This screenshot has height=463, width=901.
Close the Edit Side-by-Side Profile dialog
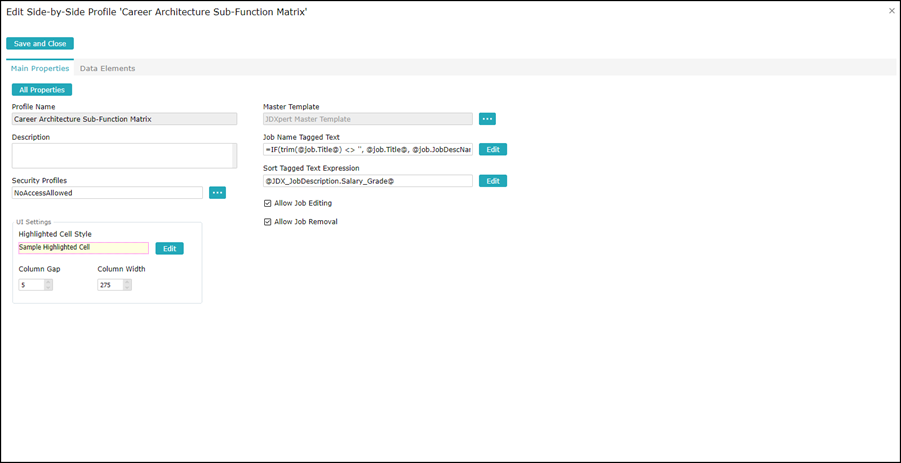point(891,11)
